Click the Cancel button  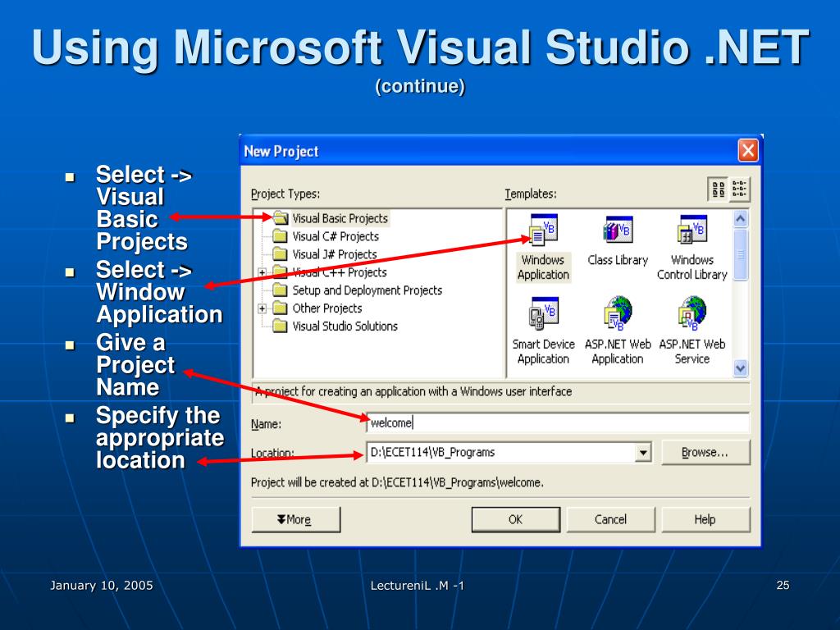(610, 519)
